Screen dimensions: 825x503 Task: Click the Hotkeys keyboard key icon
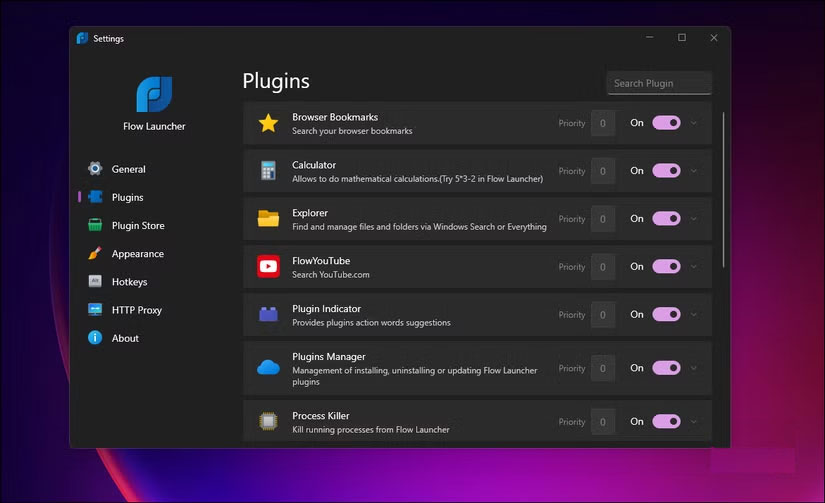[x=95, y=281]
